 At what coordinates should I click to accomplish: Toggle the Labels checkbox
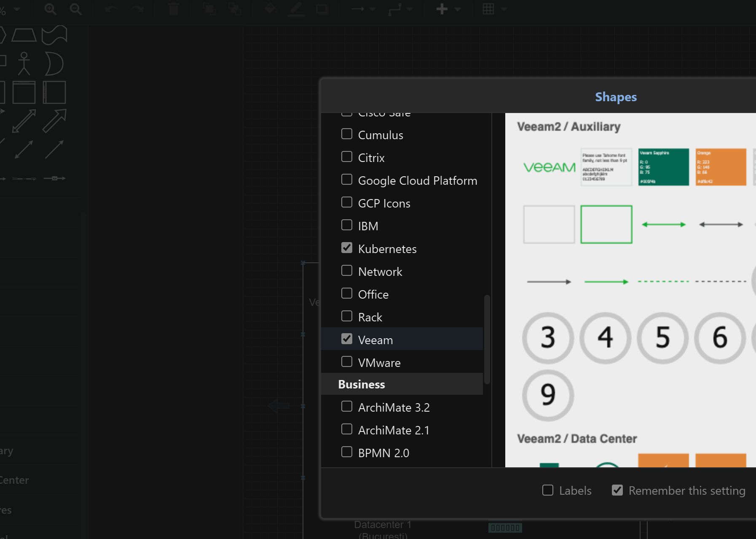click(x=548, y=490)
